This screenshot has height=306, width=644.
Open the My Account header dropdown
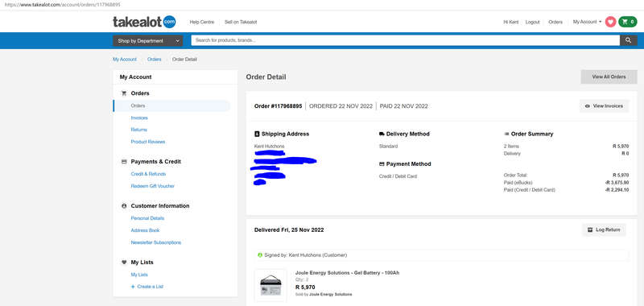point(588,22)
